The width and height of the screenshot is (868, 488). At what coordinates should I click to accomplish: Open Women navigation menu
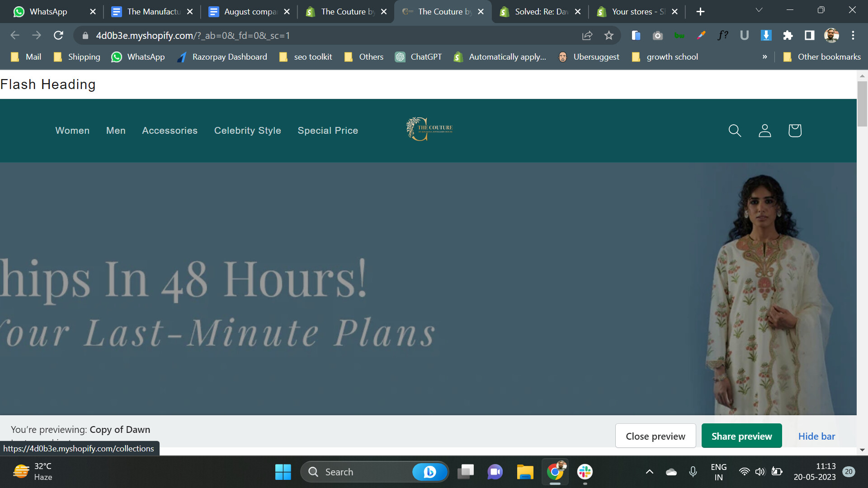(72, 131)
